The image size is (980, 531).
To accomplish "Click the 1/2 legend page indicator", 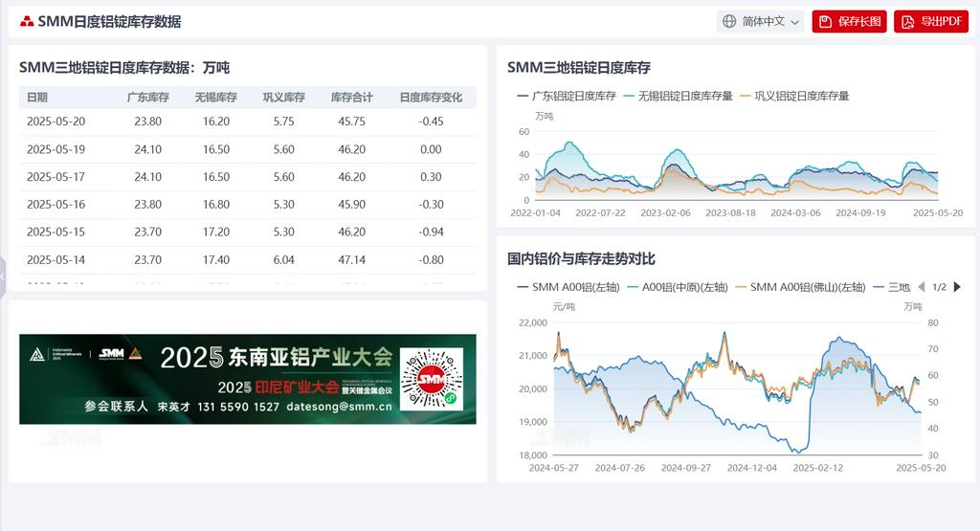I will tap(939, 287).
